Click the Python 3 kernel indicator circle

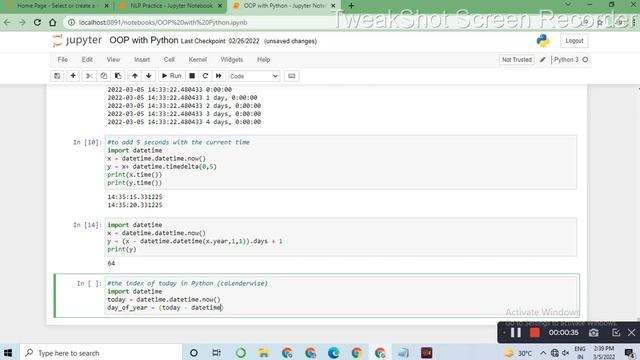[585, 60]
